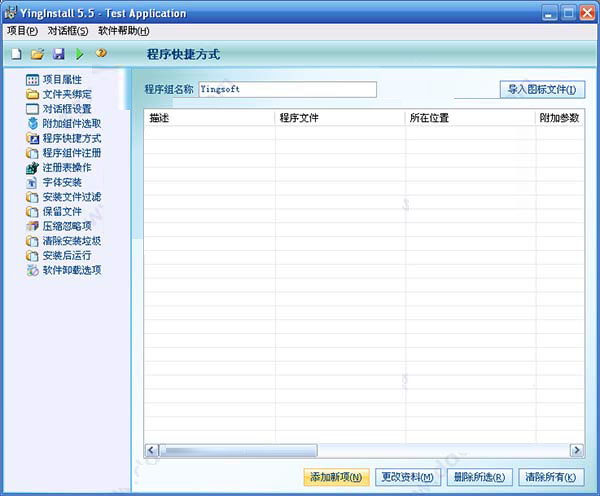
Task: Select the 项目属性 tree item label
Action: (62, 80)
